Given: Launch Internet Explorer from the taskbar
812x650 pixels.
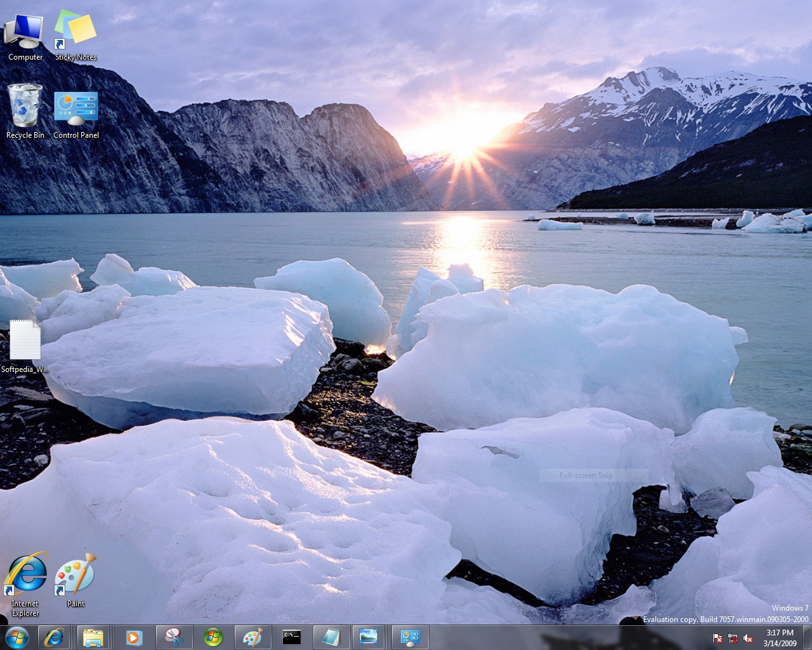Looking at the screenshot, I should 54,637.
